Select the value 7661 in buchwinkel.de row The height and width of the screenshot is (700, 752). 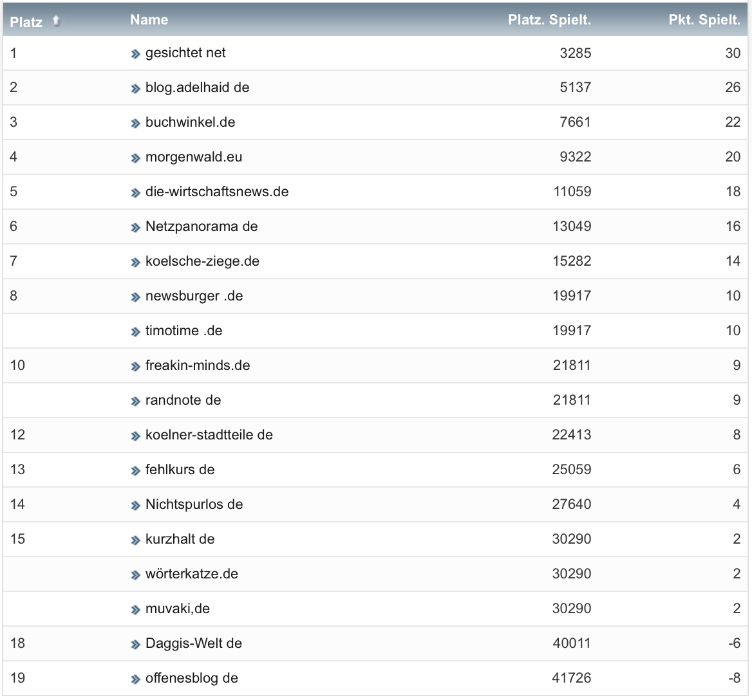click(x=576, y=122)
